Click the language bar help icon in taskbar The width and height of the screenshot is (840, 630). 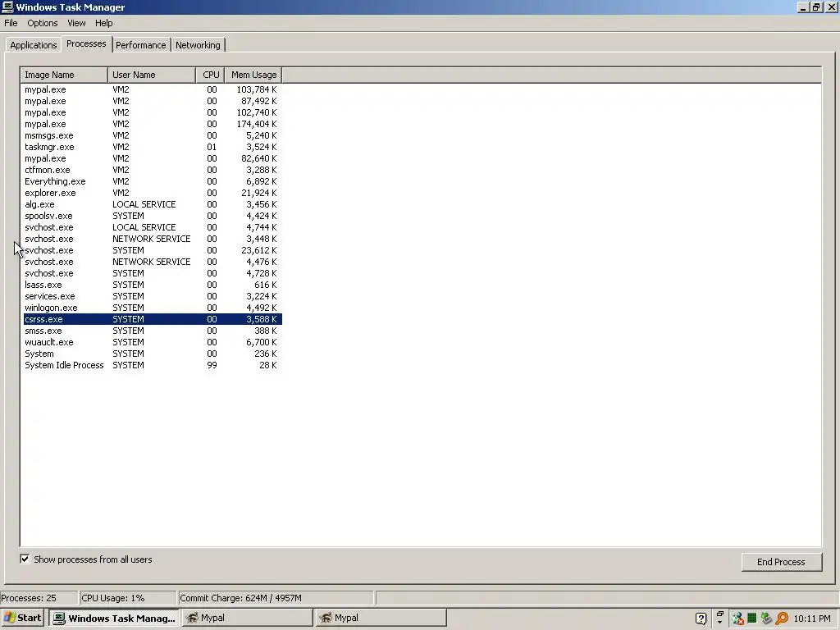pos(701,619)
